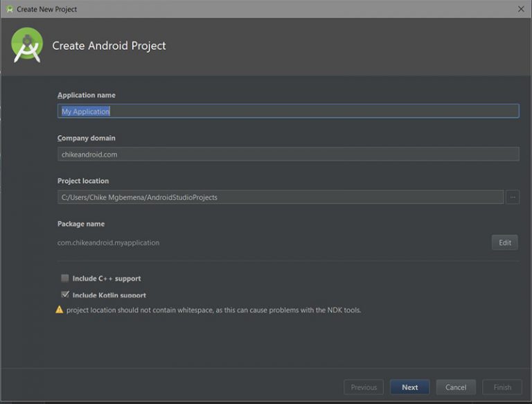Click the Application name label
Screen dimensions: 532x404
[x=87, y=95]
